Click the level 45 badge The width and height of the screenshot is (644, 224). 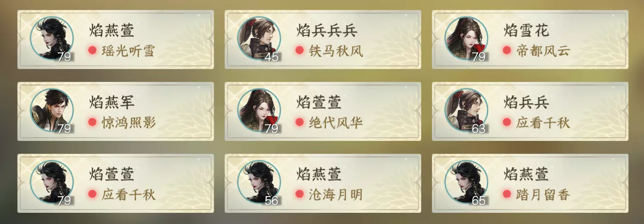[x=272, y=56]
